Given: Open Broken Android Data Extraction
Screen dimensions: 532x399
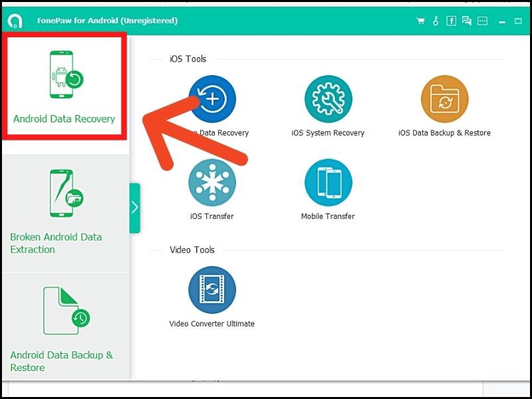Looking at the screenshot, I should point(65,213).
